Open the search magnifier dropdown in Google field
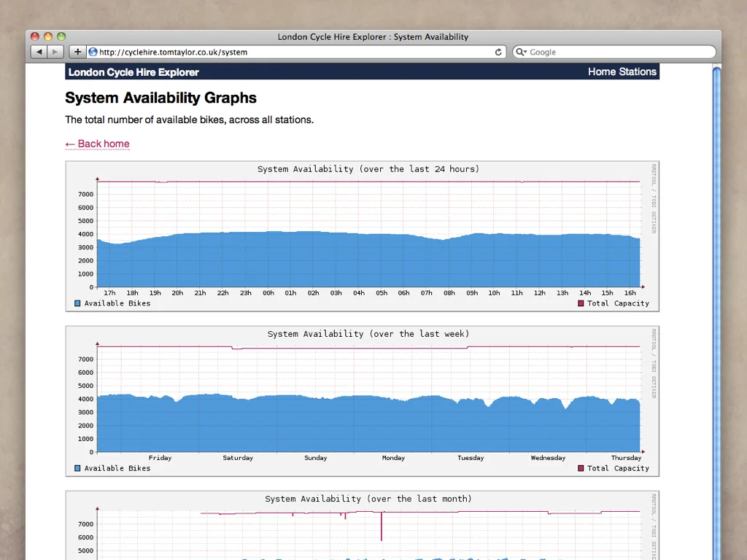 pos(521,52)
